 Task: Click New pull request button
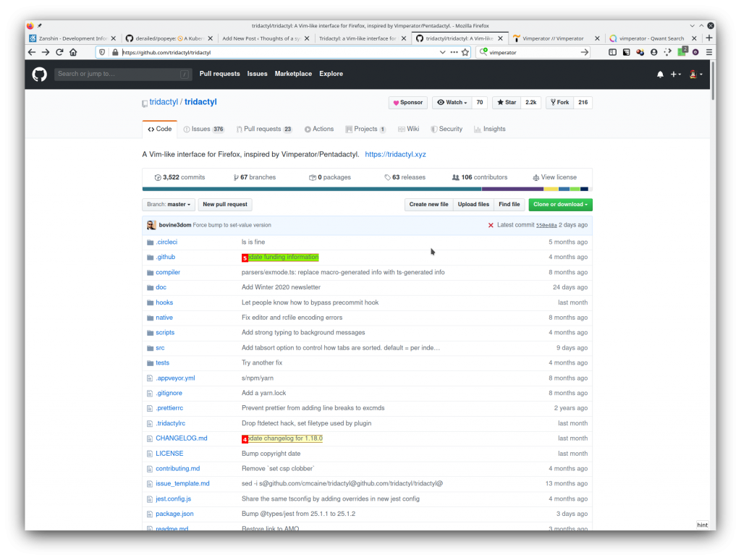(225, 205)
